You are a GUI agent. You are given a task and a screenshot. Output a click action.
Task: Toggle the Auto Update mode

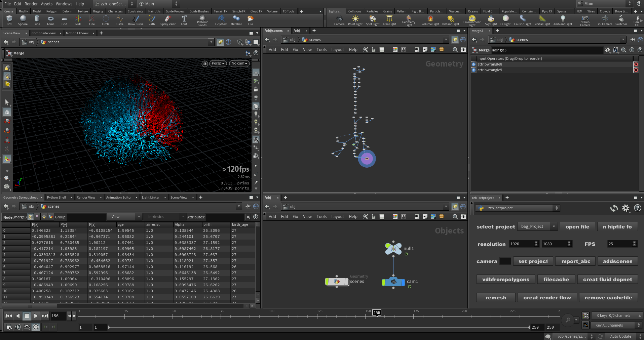click(x=620, y=336)
